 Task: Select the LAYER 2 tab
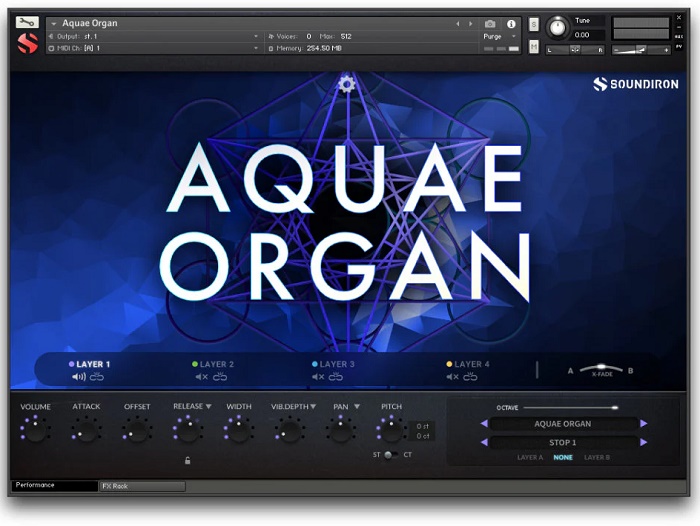click(x=213, y=364)
